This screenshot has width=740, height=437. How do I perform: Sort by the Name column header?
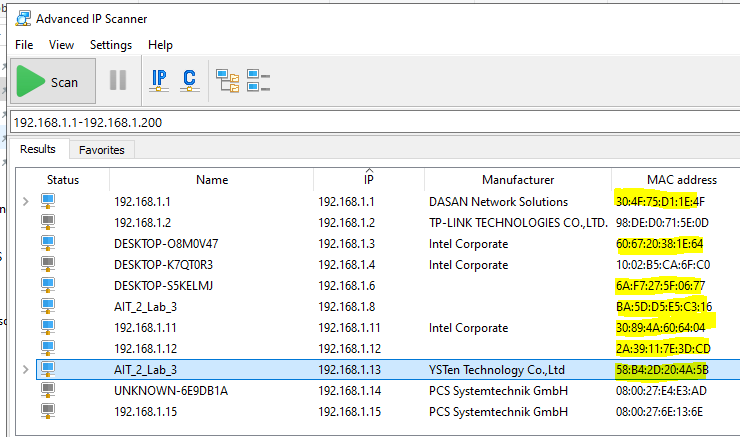click(212, 180)
